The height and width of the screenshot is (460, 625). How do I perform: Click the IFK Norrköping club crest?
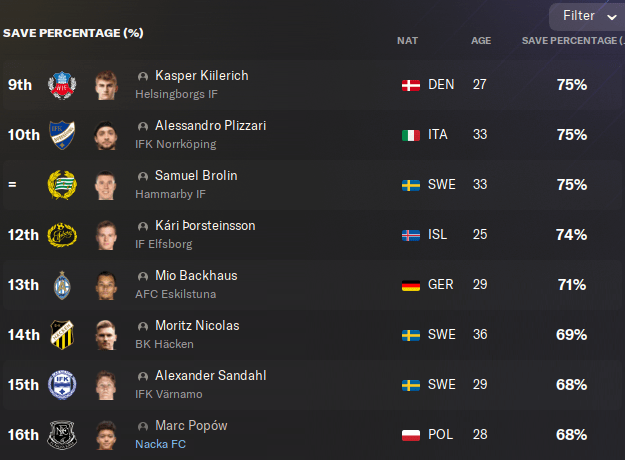[x=62, y=135]
